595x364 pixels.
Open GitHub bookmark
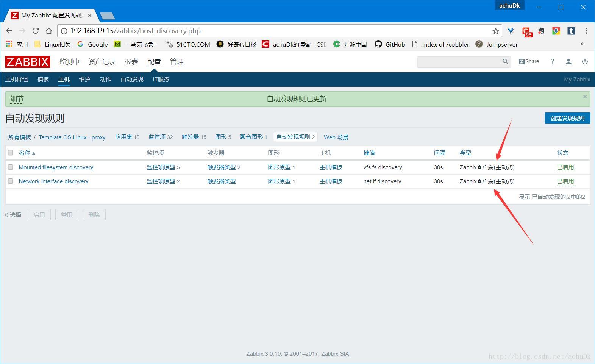pyautogui.click(x=390, y=44)
